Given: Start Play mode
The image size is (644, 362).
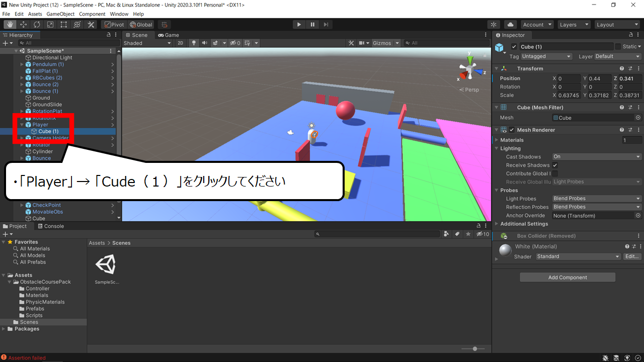Looking at the screenshot, I should 299,25.
